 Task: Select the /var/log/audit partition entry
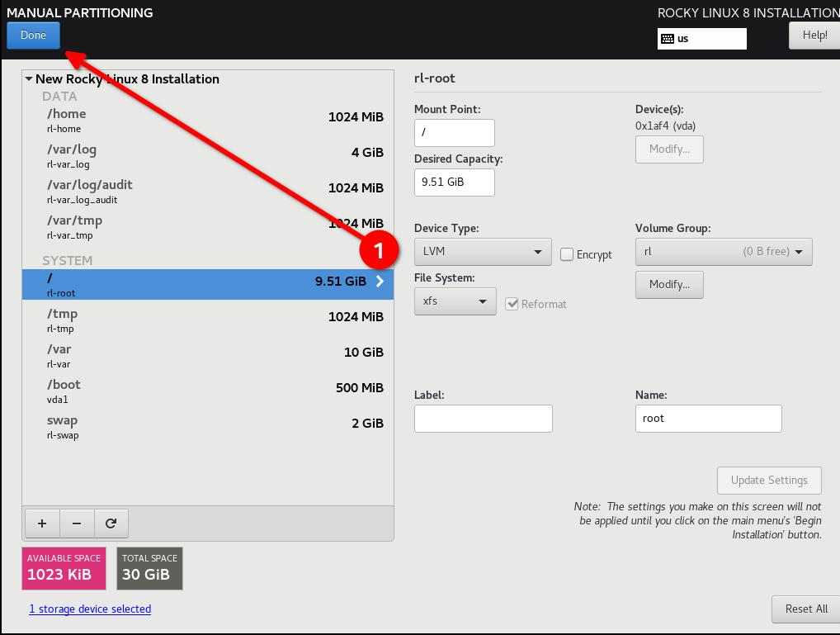tap(207, 191)
